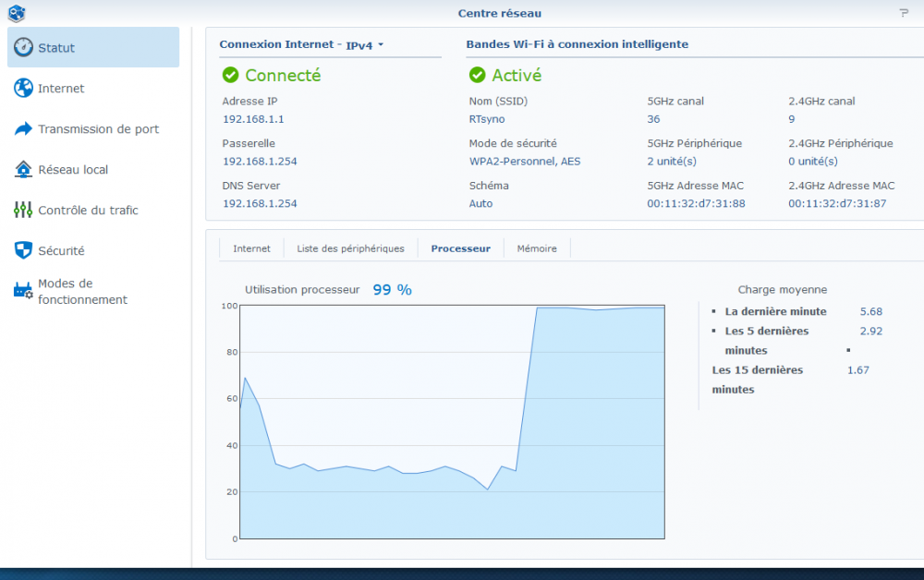Select the Transmission de port arrow icon
The width and height of the screenshot is (924, 580).
[23, 129]
